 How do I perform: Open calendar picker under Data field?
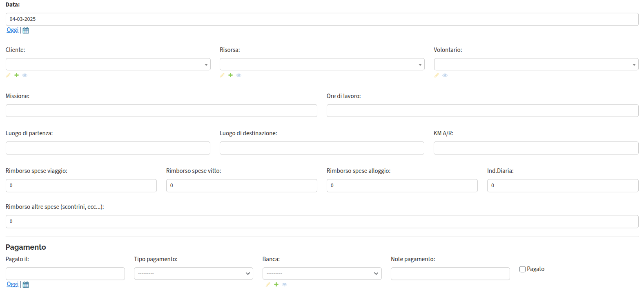[x=26, y=30]
